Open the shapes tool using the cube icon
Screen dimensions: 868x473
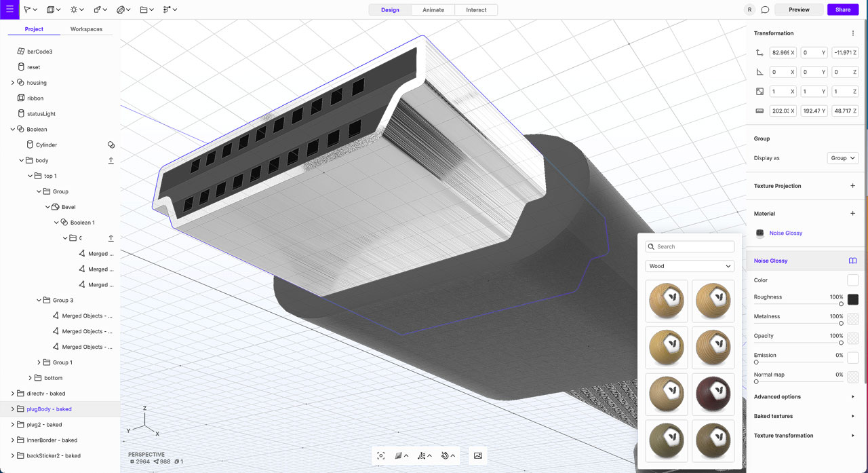50,10
